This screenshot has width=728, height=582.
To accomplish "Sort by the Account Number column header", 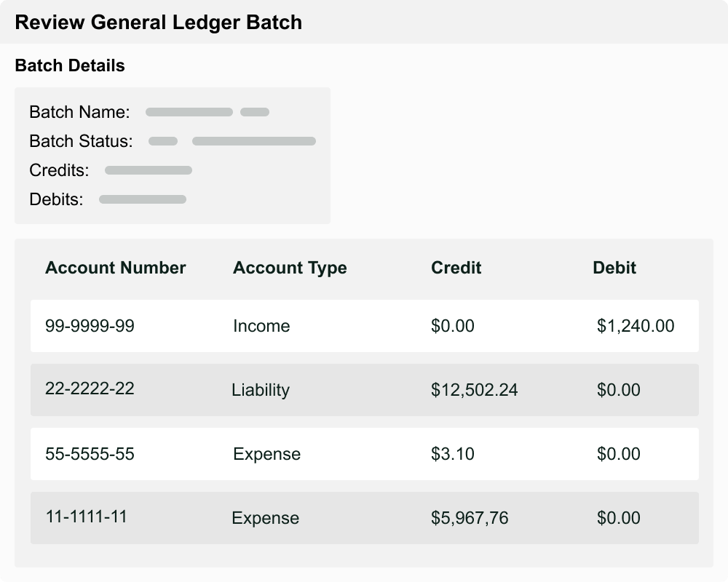I will tap(115, 268).
